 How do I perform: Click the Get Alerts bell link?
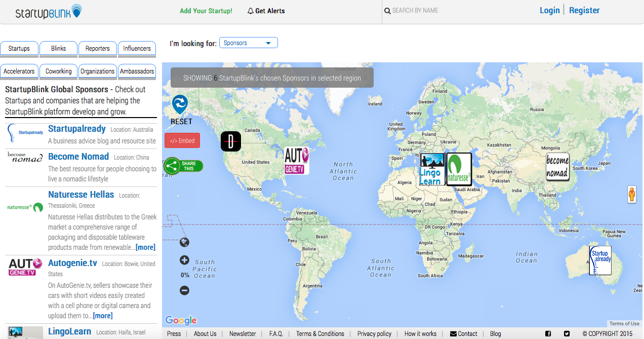266,11
